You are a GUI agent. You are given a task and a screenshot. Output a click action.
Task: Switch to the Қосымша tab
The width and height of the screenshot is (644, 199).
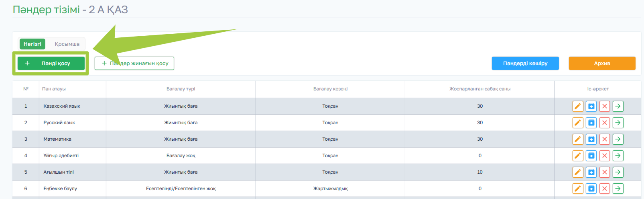point(67,44)
